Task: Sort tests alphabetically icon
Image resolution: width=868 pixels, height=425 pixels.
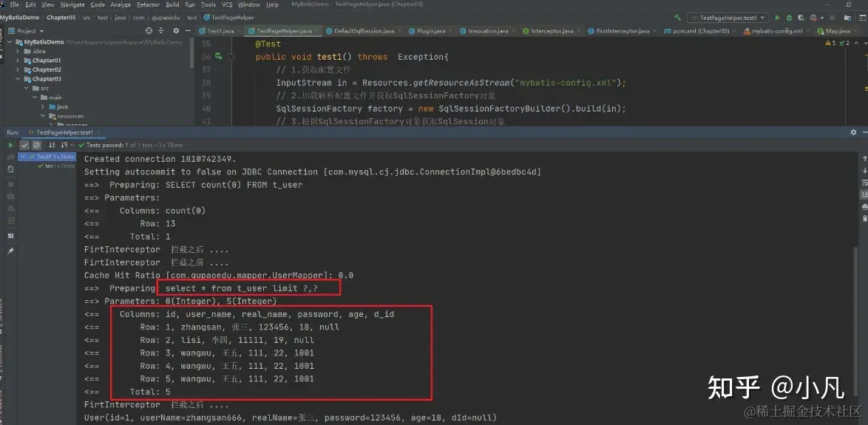Action: (x=52, y=145)
